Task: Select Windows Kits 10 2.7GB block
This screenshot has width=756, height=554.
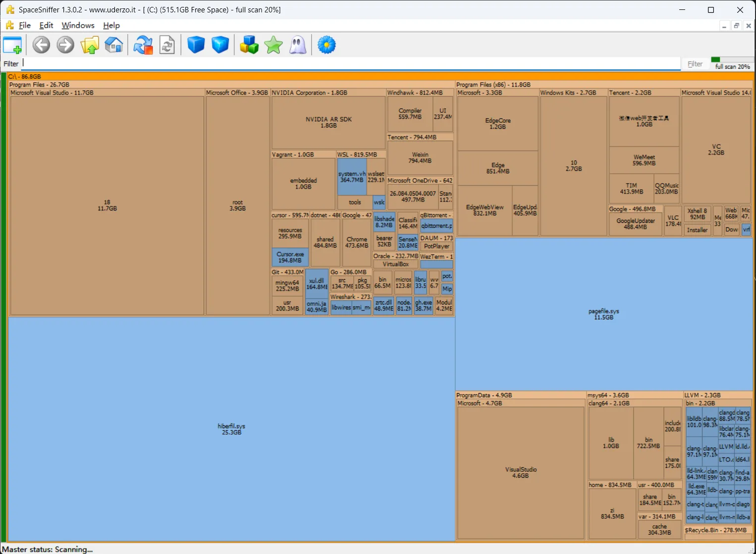Action: click(x=574, y=166)
